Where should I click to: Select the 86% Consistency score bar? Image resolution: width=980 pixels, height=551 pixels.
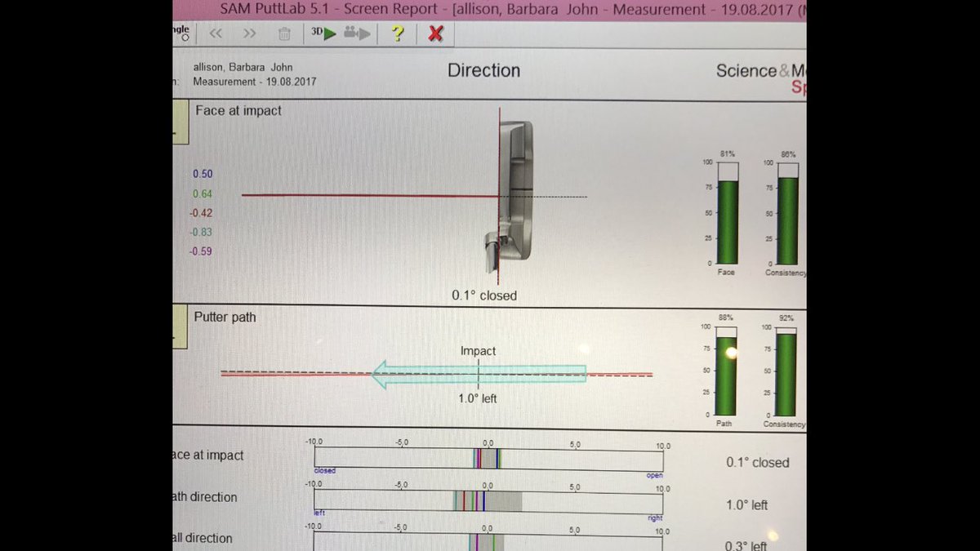(787, 212)
